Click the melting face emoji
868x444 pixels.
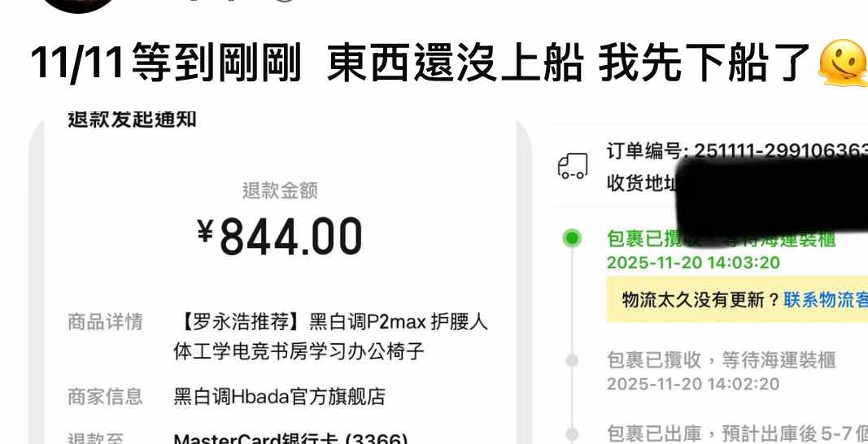coord(843,63)
